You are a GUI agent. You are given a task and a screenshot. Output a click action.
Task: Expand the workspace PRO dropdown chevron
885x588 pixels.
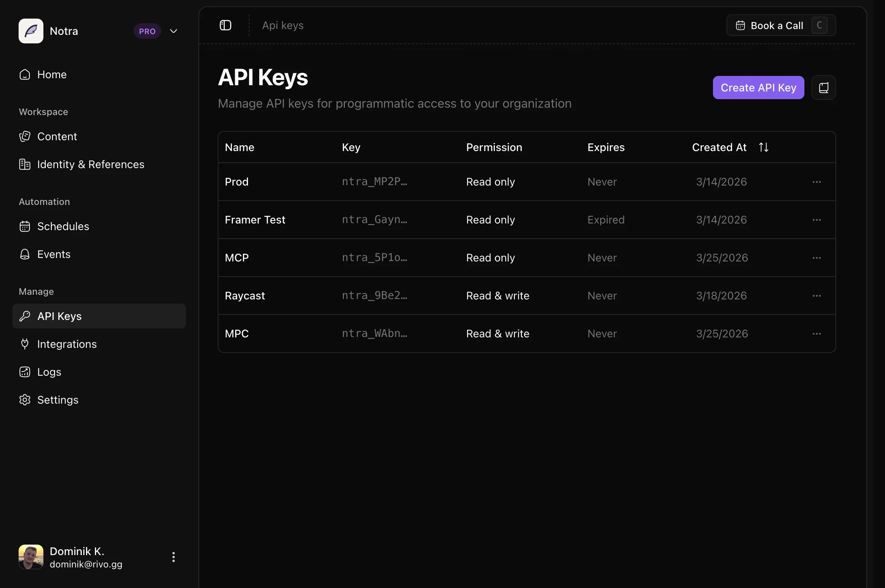coord(173,31)
